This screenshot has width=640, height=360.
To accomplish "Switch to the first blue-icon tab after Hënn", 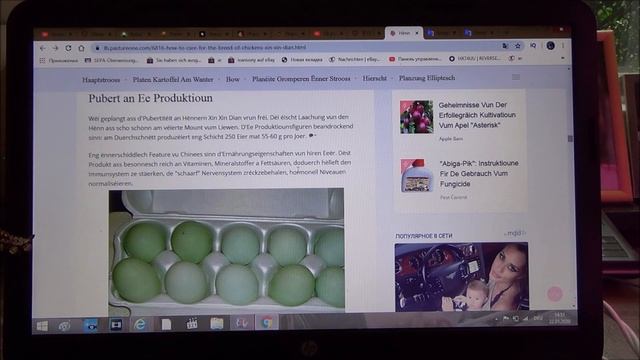I will click(x=442, y=33).
